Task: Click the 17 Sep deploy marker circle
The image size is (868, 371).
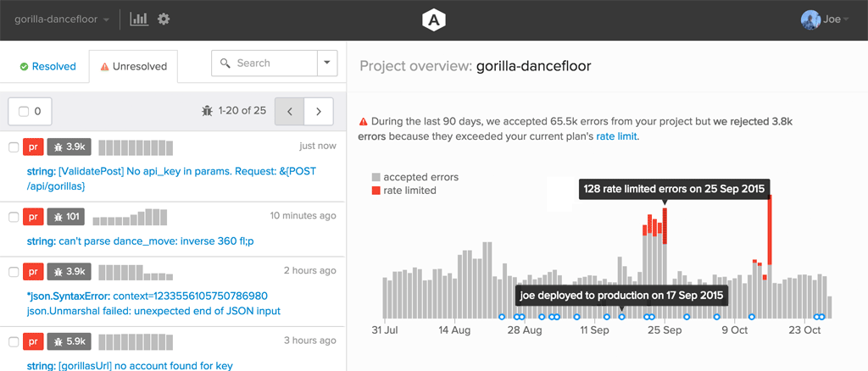Action: (621, 317)
